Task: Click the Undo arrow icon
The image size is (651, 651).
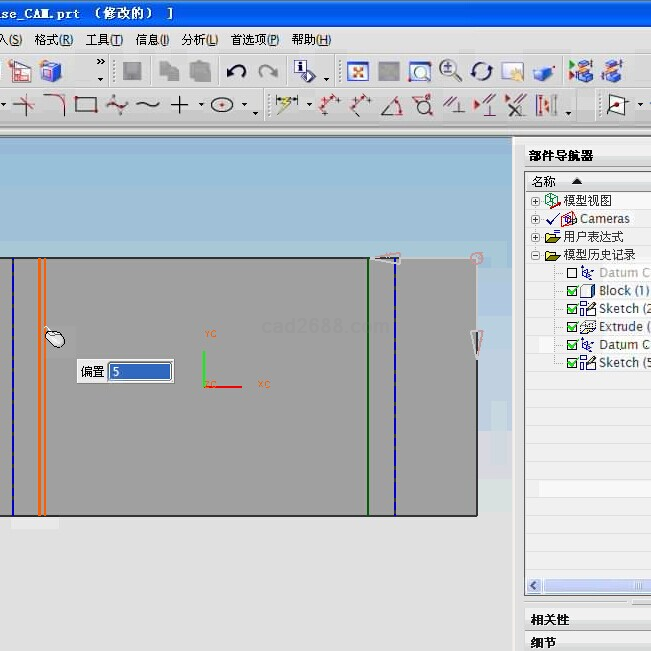Action: [x=237, y=71]
